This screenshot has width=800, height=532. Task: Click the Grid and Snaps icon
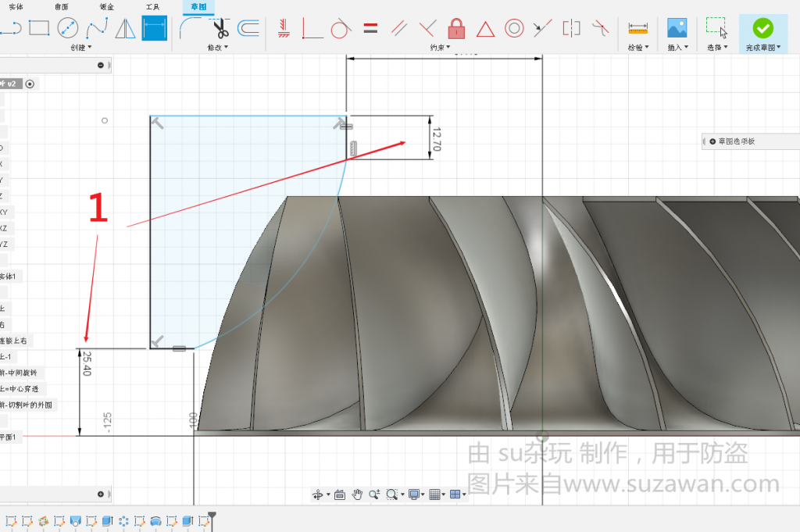(x=434, y=495)
